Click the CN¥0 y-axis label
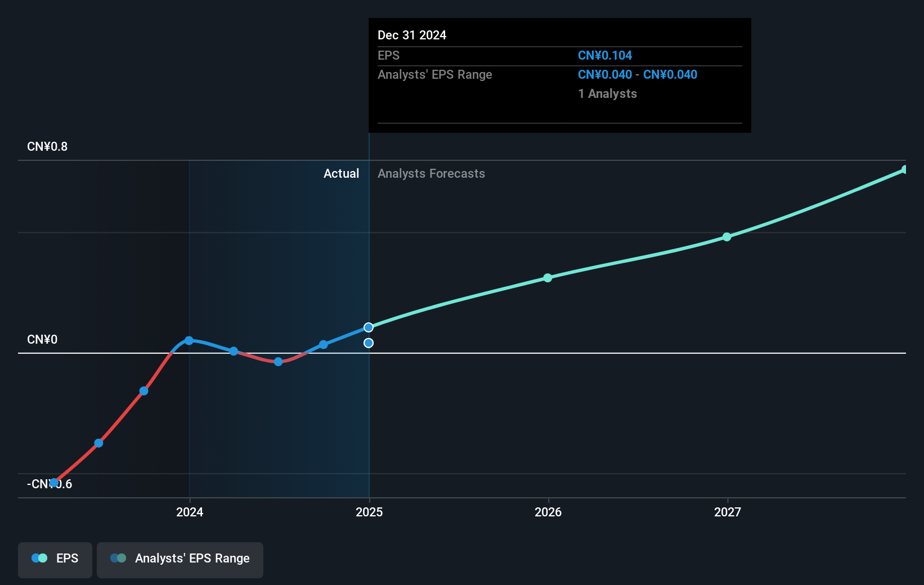The image size is (924, 585). [x=42, y=340]
